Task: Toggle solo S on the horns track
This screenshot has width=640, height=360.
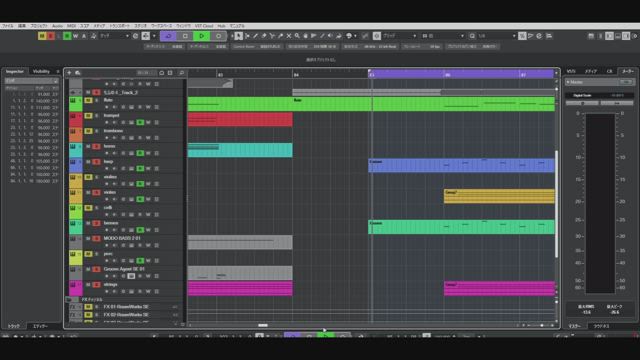Action: click(x=96, y=147)
